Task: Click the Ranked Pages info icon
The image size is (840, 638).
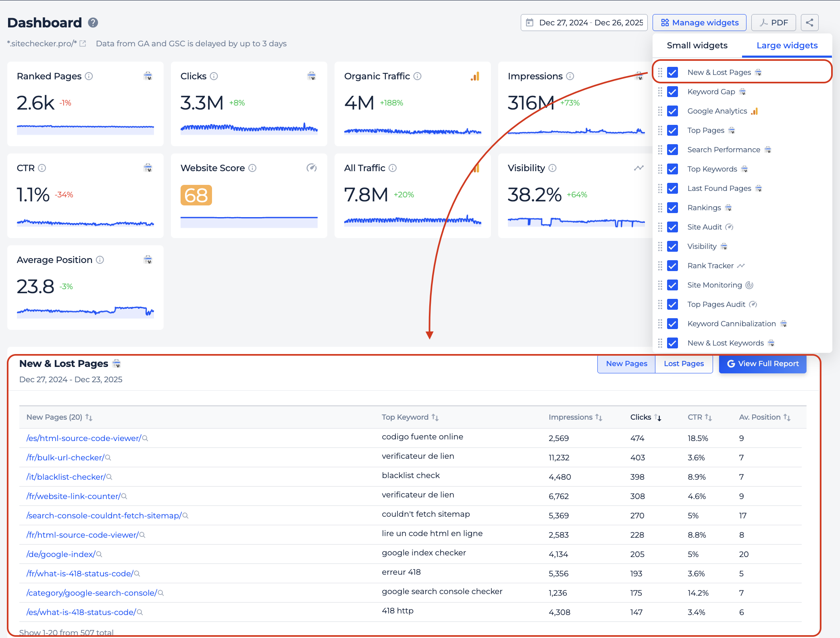Action: click(89, 76)
